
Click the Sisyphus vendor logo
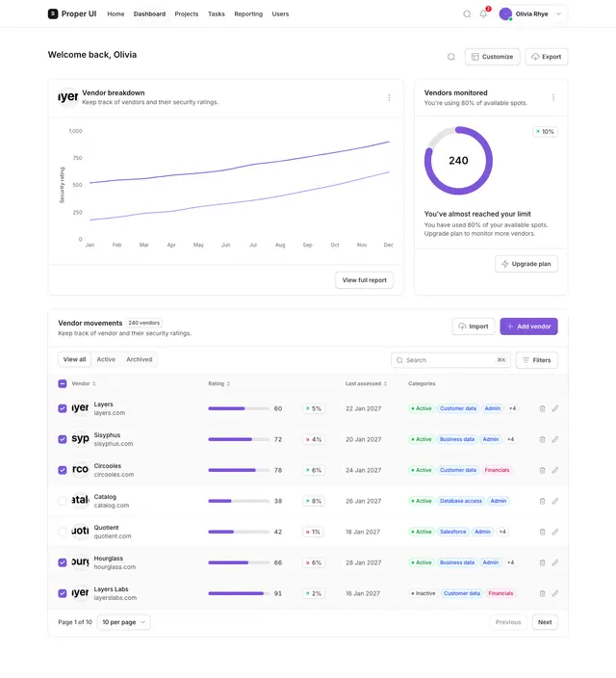[x=80, y=439]
